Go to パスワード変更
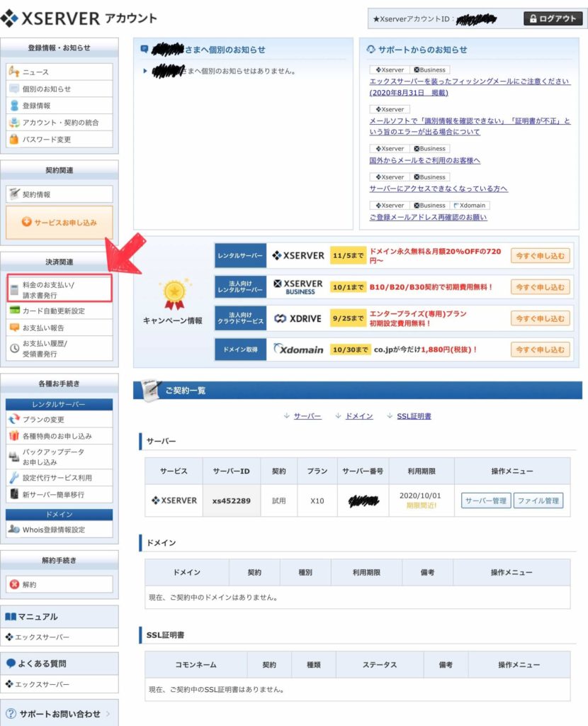 60,139
